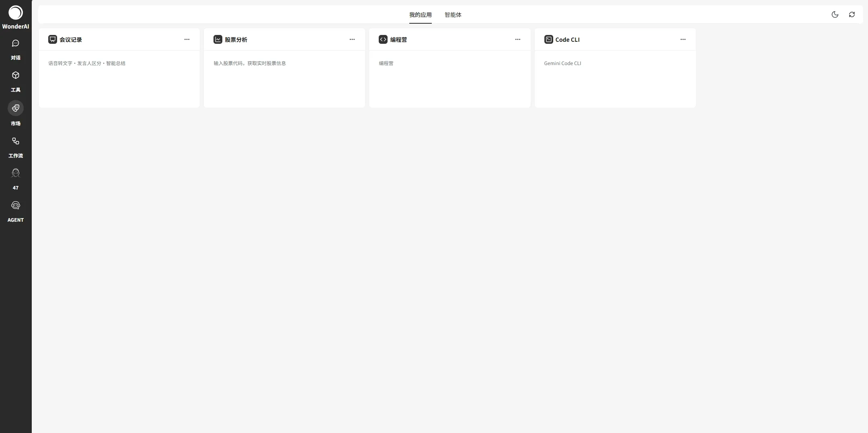Switch to the 我的应用 tab
Image resolution: width=868 pixels, height=433 pixels.
pyautogui.click(x=420, y=15)
